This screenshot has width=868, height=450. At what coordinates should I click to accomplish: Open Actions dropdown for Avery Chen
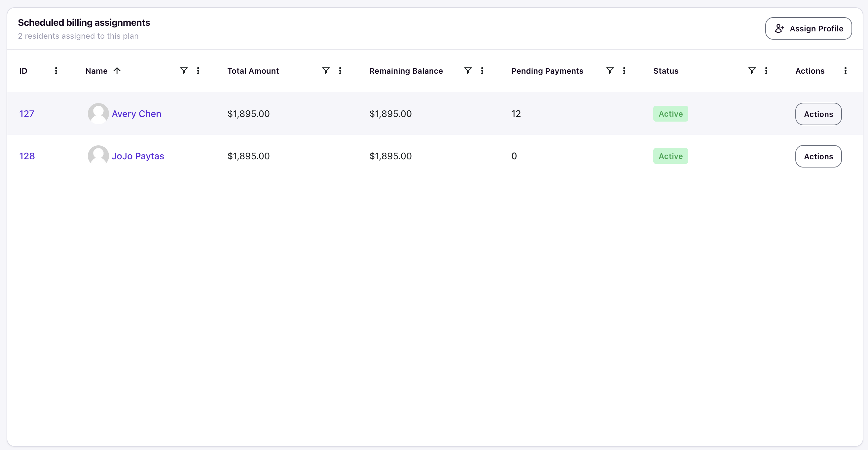click(x=818, y=114)
